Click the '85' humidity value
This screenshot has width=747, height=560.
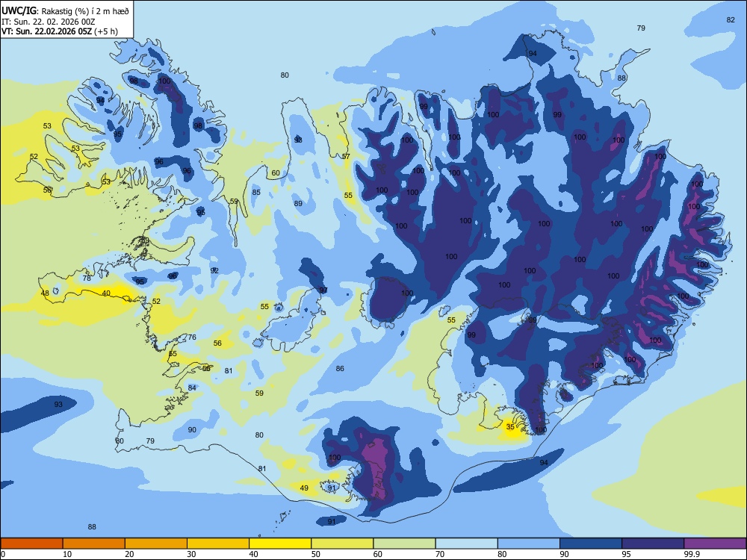(256, 193)
